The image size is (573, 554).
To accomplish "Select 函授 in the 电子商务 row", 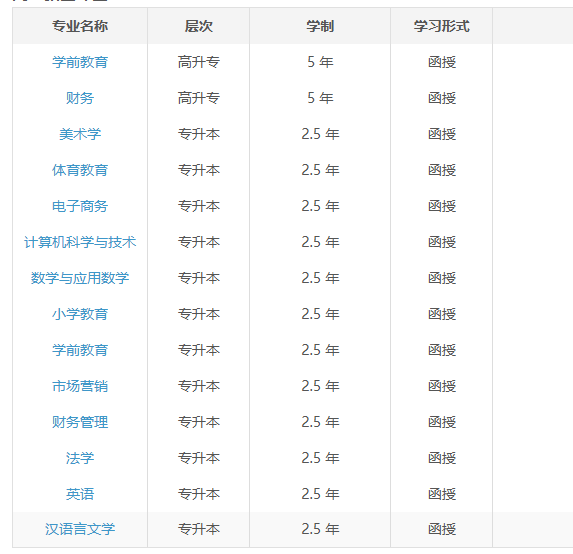I will pos(442,206).
